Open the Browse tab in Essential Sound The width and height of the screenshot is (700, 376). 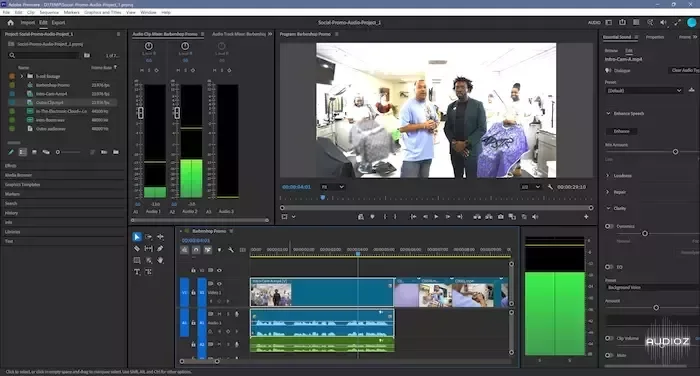tap(611, 50)
